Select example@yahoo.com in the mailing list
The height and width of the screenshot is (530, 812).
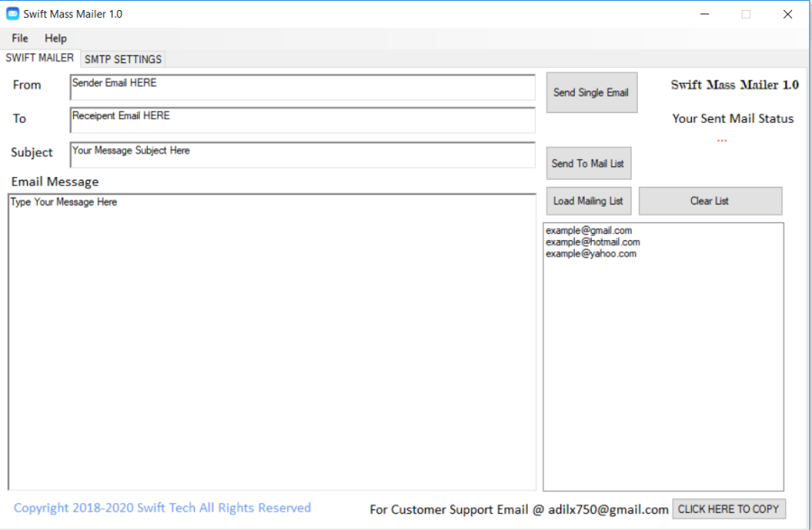click(x=591, y=254)
